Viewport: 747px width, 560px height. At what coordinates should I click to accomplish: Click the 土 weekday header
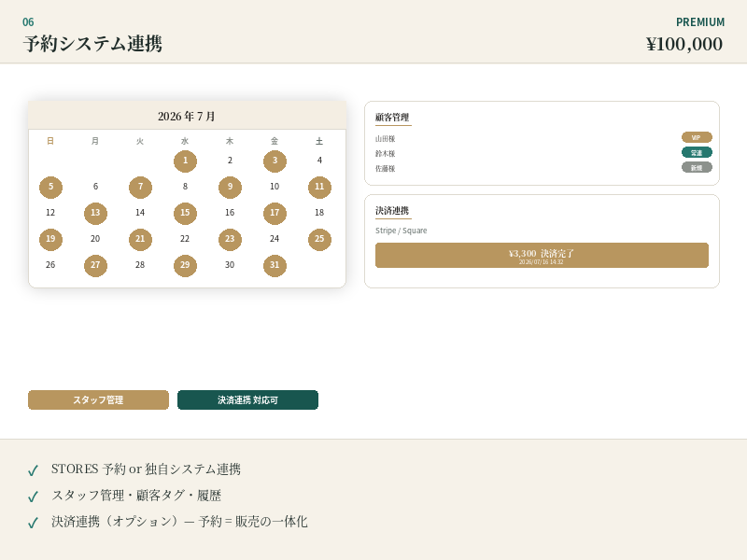[x=319, y=141]
